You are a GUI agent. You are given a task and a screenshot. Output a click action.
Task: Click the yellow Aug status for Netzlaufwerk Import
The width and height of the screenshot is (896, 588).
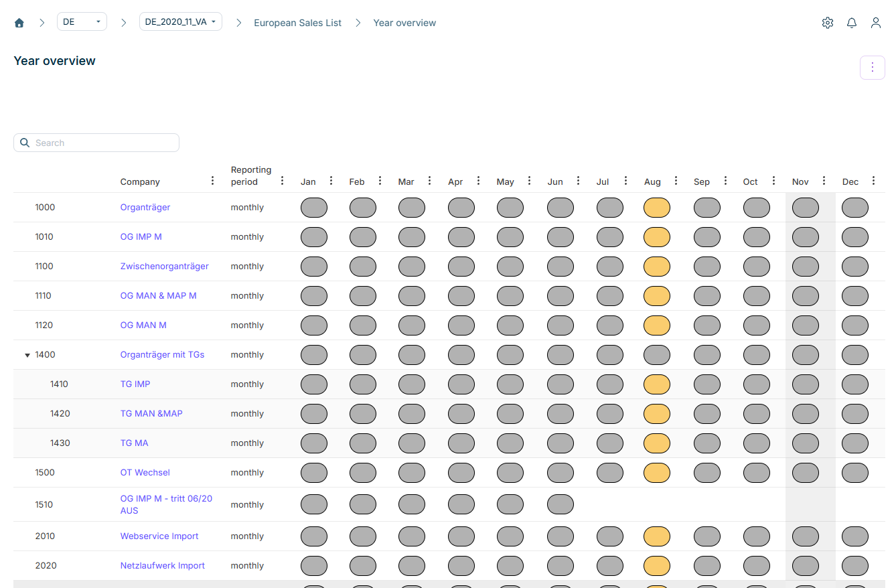(x=657, y=566)
